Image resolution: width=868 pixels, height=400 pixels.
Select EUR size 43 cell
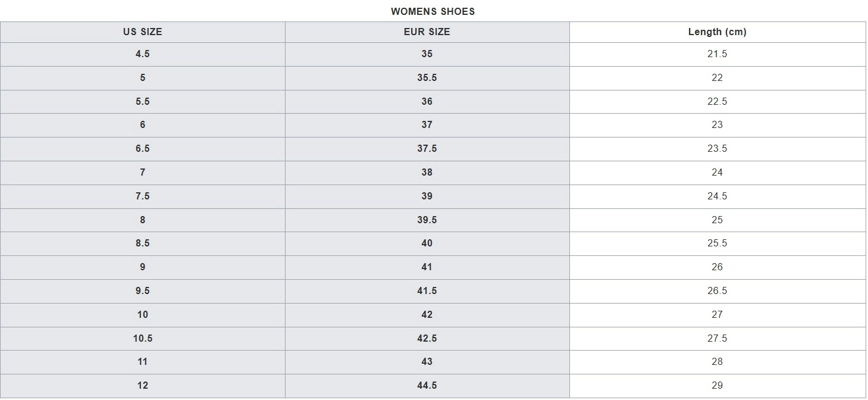[x=427, y=362]
